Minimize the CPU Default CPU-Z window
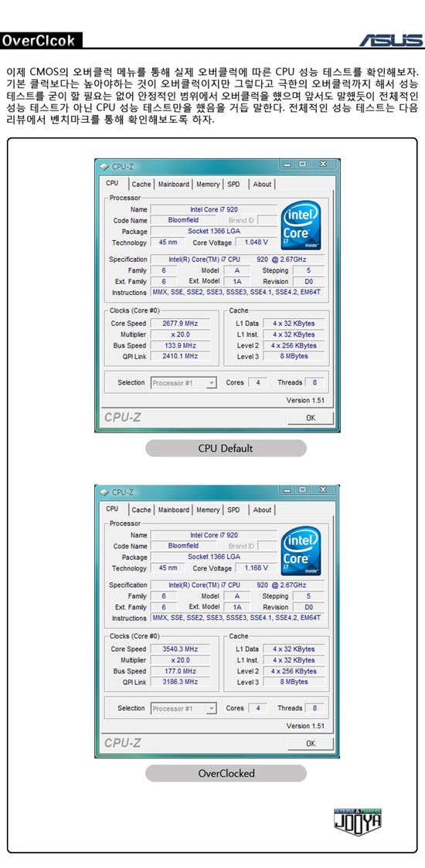 click(x=287, y=164)
